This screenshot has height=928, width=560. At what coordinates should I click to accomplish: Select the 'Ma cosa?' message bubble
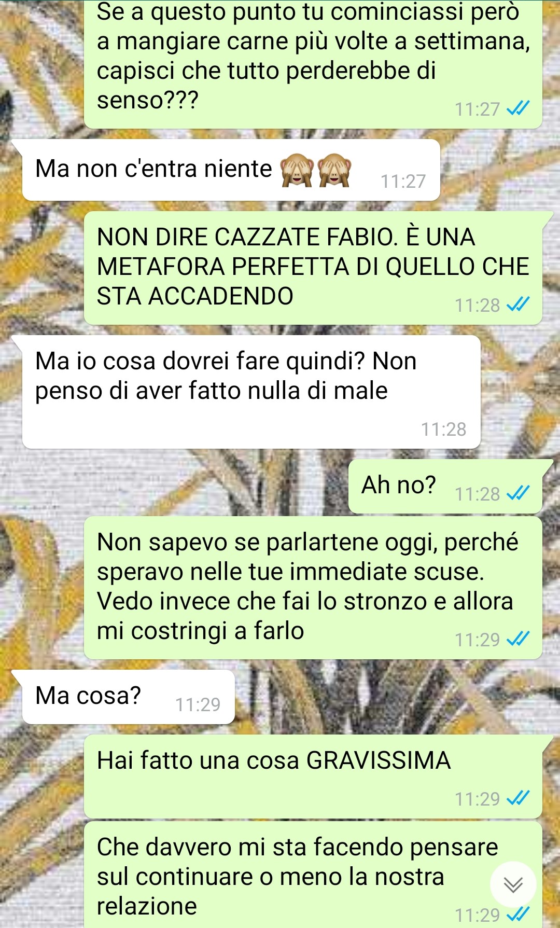click(129, 697)
